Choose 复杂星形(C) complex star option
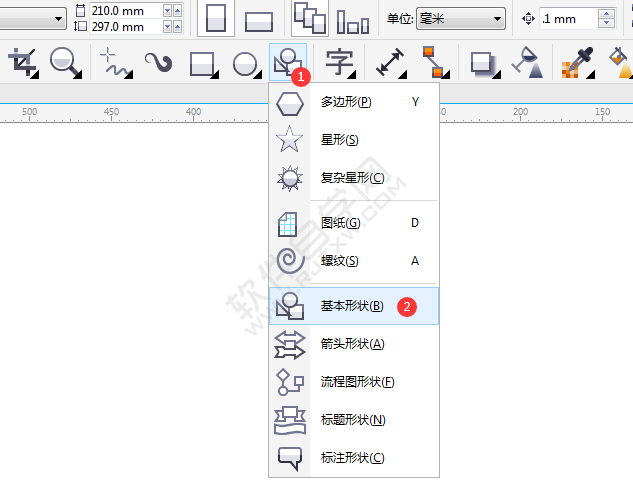The width and height of the screenshot is (633, 493). click(354, 178)
